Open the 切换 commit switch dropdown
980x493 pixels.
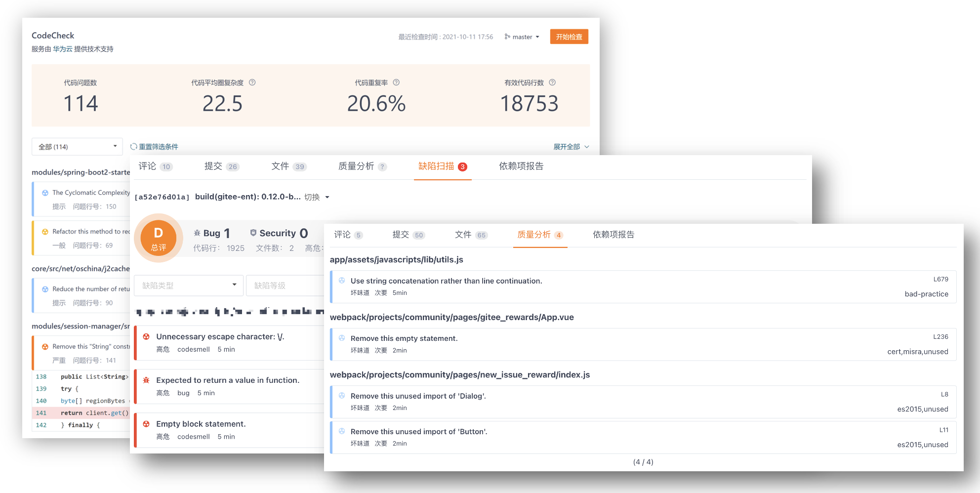point(317,197)
